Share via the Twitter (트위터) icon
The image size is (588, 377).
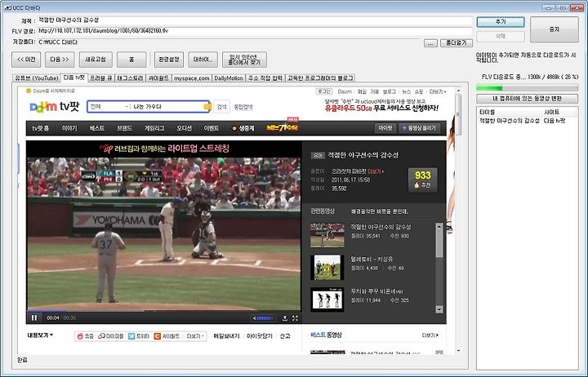[x=131, y=336]
